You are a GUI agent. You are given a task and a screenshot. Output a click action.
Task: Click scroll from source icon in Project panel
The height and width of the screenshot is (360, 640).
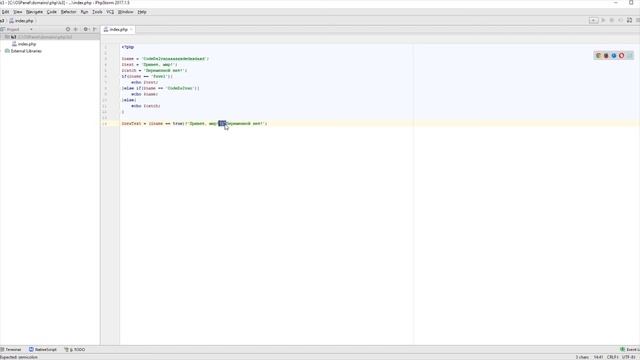tap(68, 29)
